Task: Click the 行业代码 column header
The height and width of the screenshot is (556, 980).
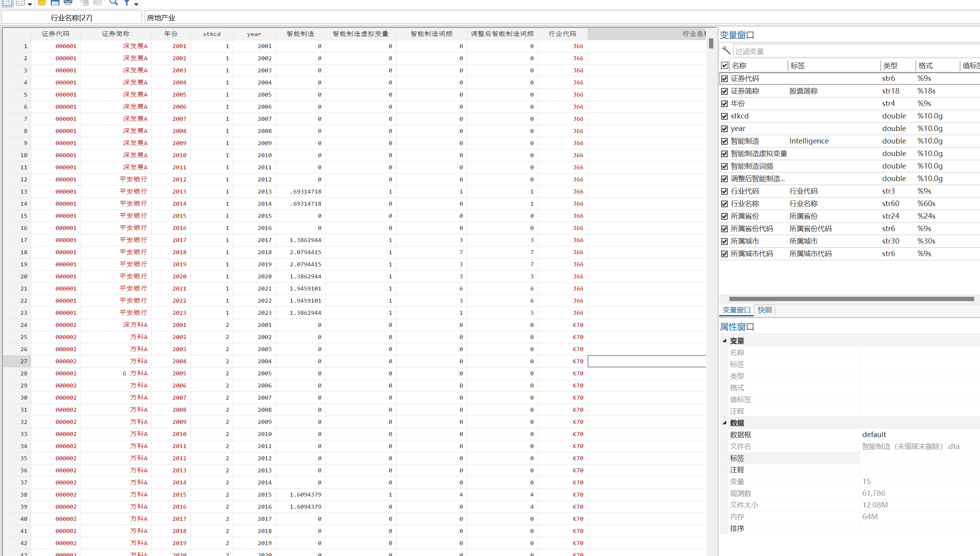Action: [562, 34]
